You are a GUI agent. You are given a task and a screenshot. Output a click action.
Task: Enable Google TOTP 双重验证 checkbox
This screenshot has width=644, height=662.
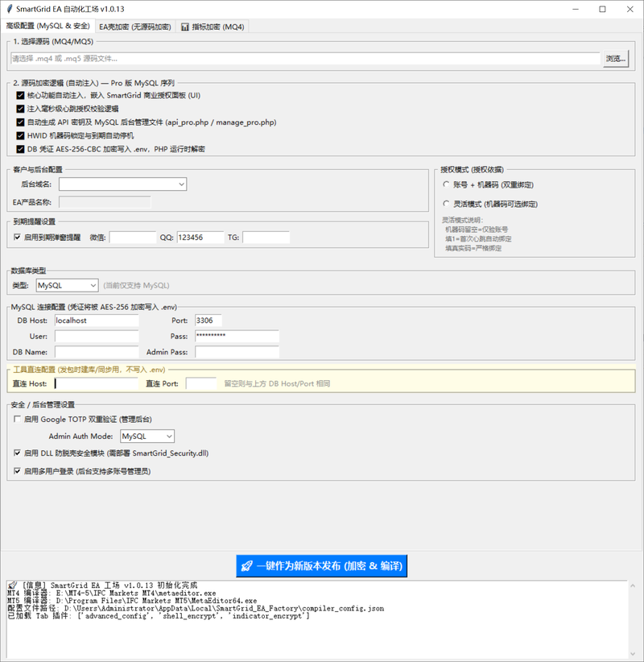[17, 420]
